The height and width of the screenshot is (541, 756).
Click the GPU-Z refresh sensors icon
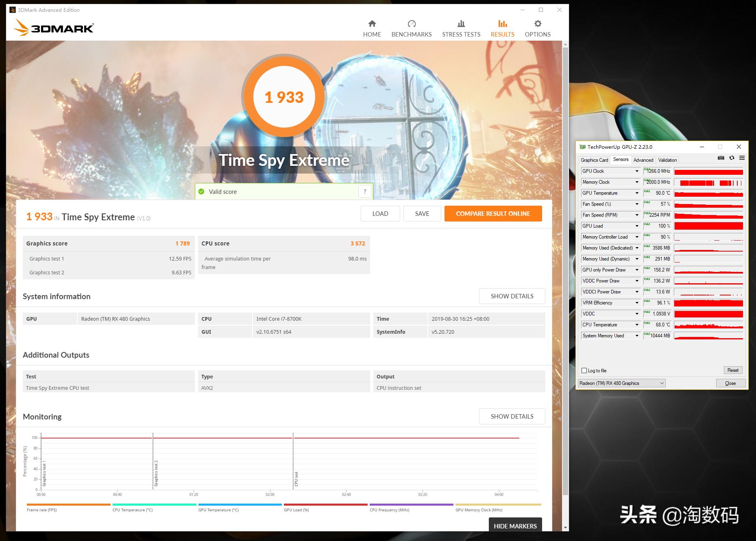pyautogui.click(x=732, y=158)
